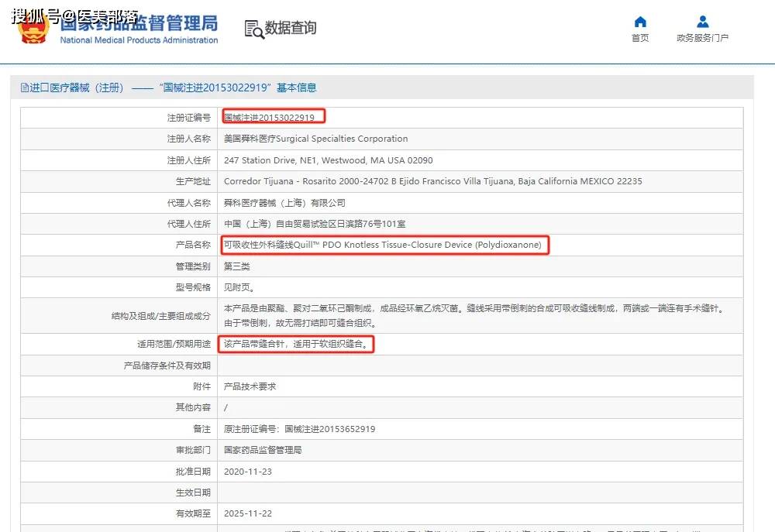775x532 pixels.
Task: Click the 注册人住所 row label
Action: [x=189, y=160]
